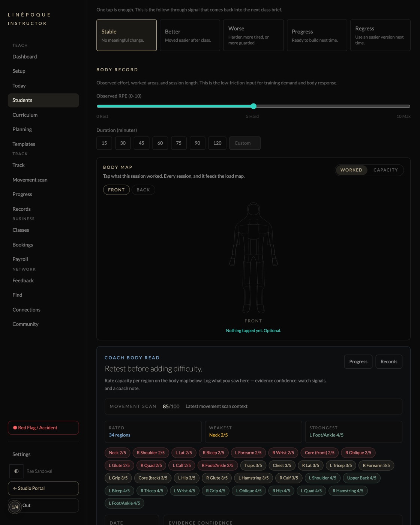Screen dimensions: 420x525
Task: Open Classes in the sidebar
Action: [x=43, y=230]
